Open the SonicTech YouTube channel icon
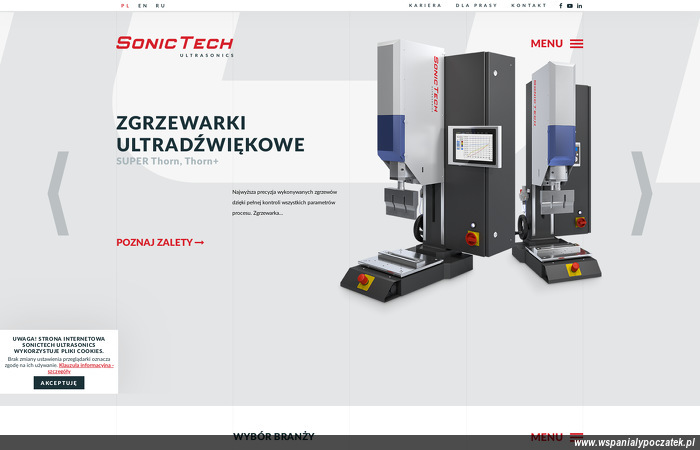This screenshot has width=700, height=450. [570, 6]
